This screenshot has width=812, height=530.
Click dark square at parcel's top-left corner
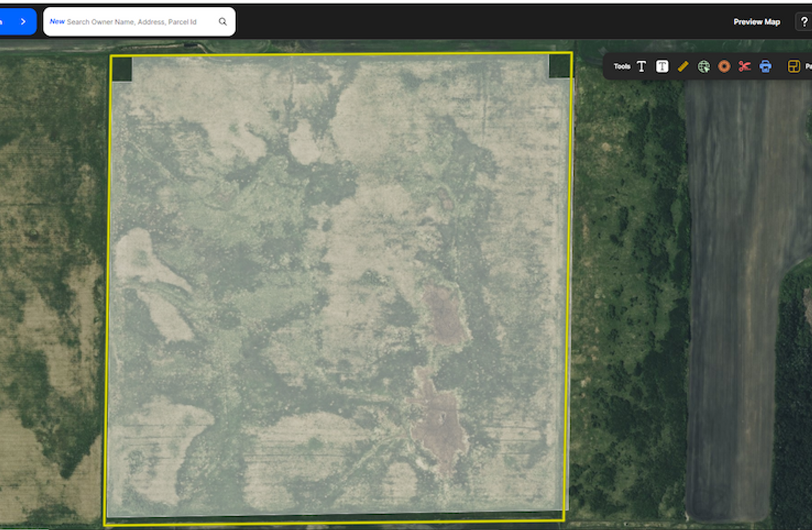pos(122,69)
